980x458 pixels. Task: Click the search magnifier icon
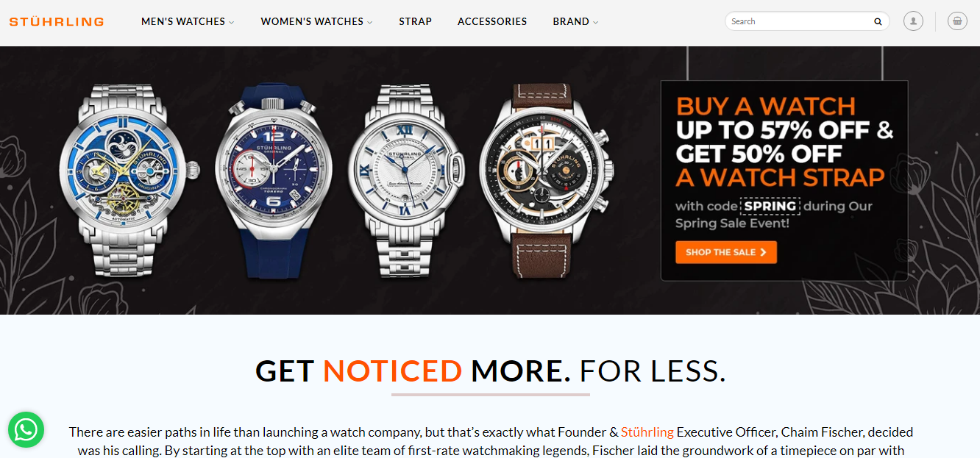(x=878, y=21)
